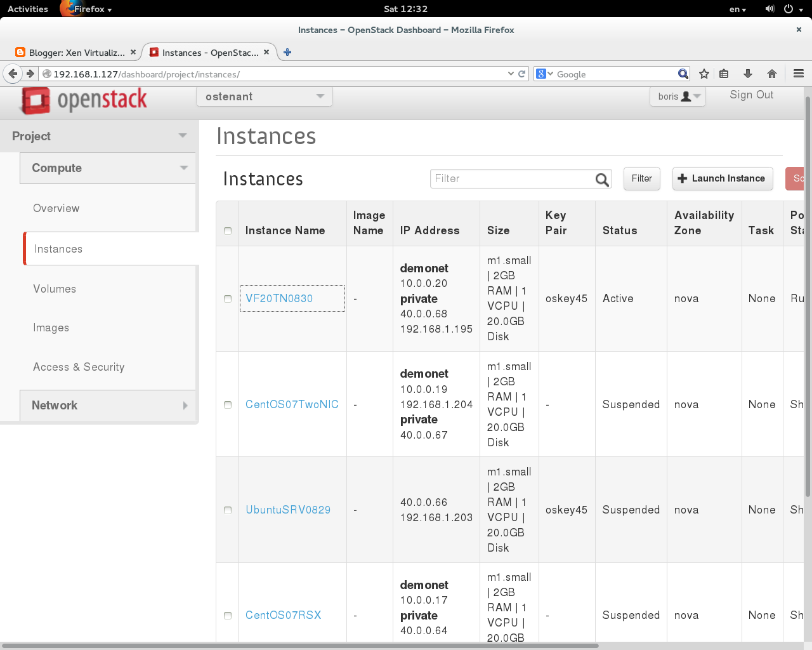Open the UbuntuSRV0829 instance link
The height and width of the screenshot is (650, 812).
(288, 510)
